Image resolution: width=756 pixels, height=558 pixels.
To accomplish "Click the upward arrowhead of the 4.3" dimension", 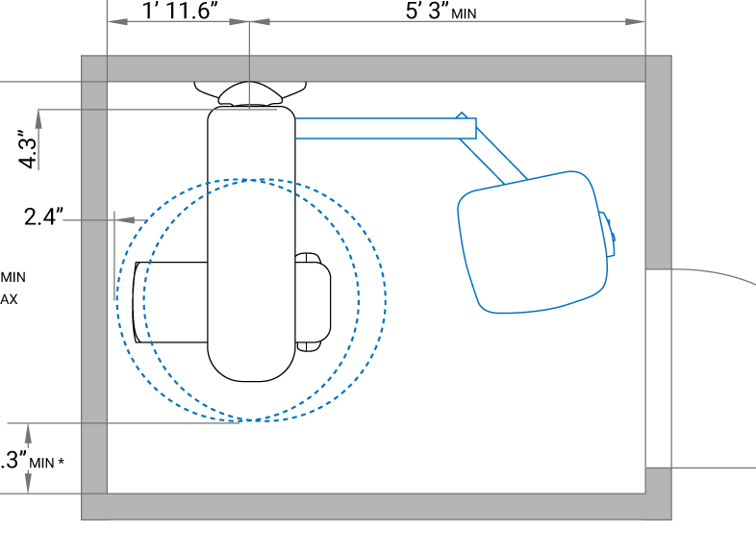I will 39,116.
